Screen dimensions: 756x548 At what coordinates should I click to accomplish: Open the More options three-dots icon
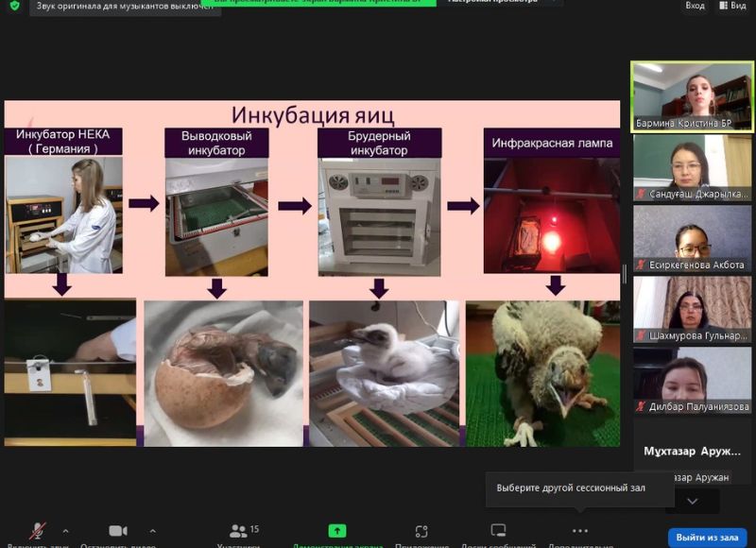coord(580,531)
